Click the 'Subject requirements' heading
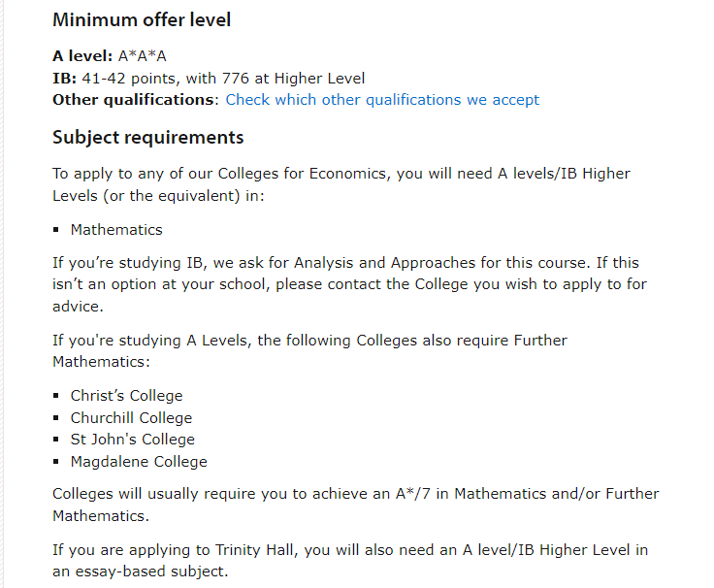Viewport: 714px width, 588px height. [x=148, y=138]
